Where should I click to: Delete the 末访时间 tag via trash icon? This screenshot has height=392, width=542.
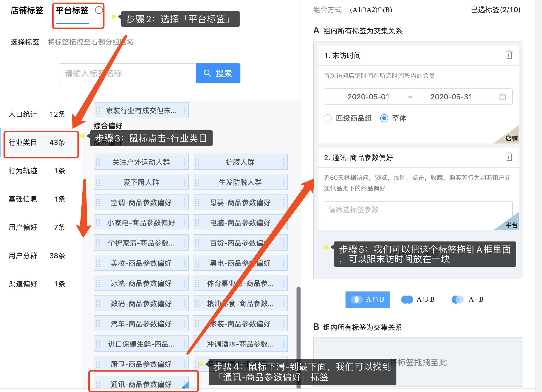click(x=509, y=55)
